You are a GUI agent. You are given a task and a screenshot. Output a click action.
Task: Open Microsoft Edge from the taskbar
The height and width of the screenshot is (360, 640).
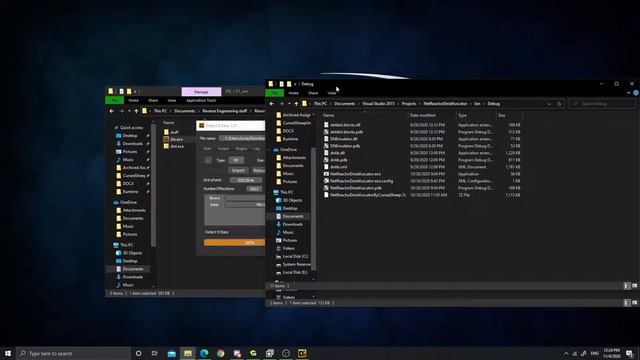point(204,353)
